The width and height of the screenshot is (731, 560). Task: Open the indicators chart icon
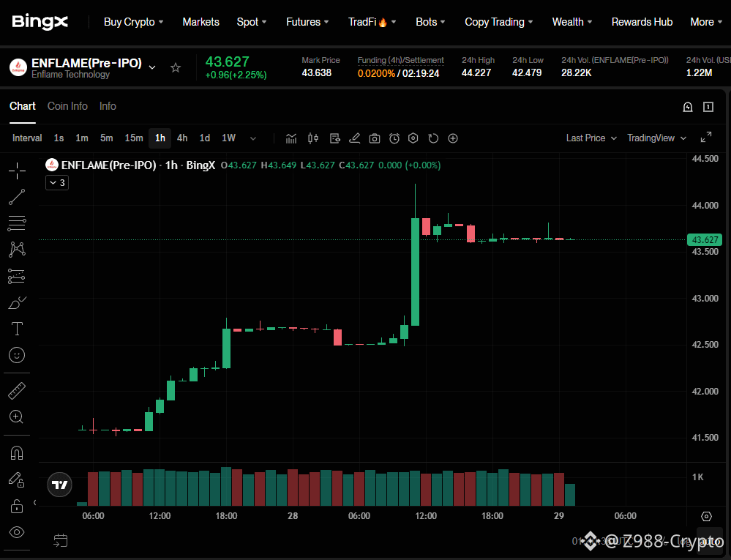[x=291, y=138]
